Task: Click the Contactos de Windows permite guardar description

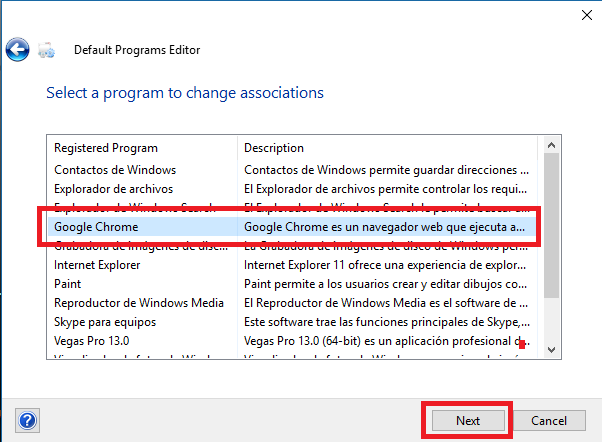Action: [386, 170]
